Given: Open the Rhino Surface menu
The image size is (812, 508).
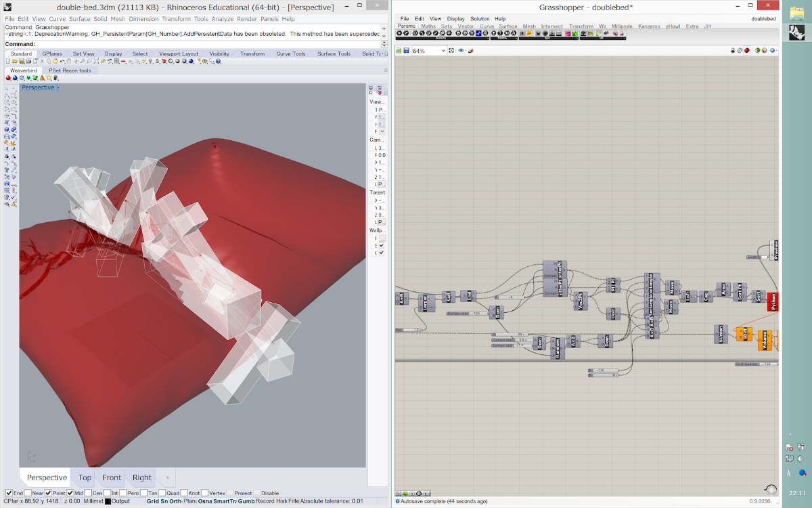Looking at the screenshot, I should tap(79, 19).
